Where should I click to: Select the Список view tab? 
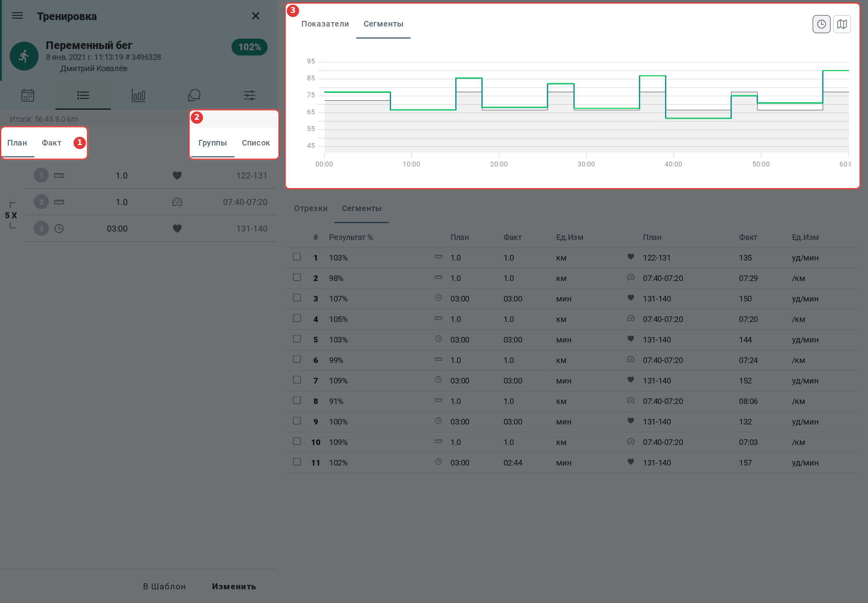(x=256, y=143)
